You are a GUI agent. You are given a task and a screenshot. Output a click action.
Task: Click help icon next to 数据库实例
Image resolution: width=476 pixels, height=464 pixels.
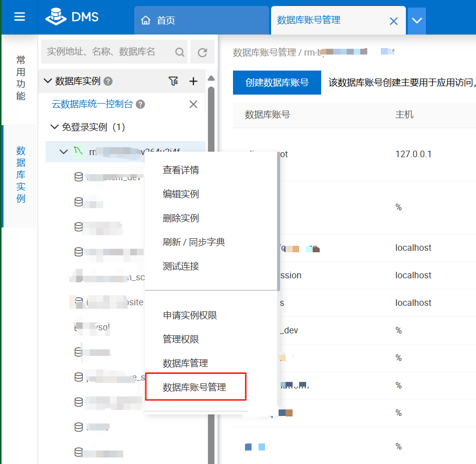[x=108, y=81]
